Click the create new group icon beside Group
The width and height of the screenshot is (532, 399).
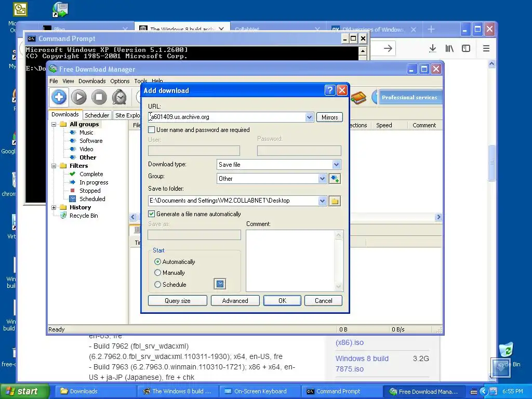click(335, 179)
